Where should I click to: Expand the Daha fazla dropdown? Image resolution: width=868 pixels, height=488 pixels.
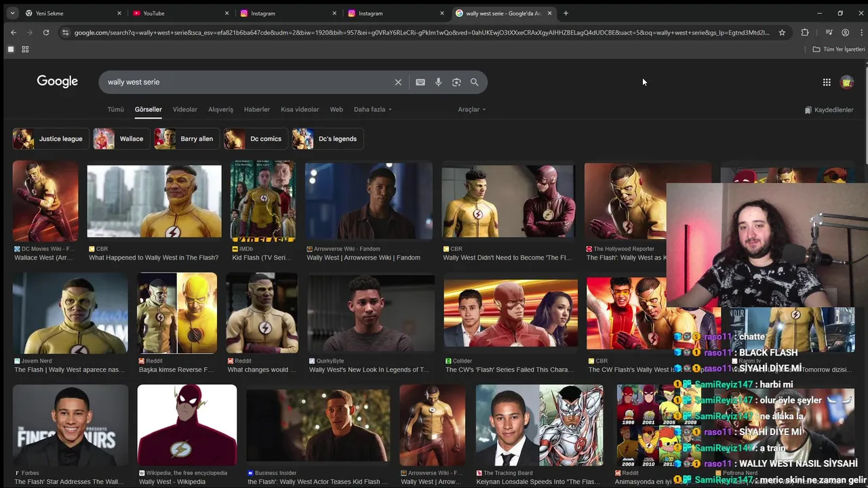(x=372, y=109)
